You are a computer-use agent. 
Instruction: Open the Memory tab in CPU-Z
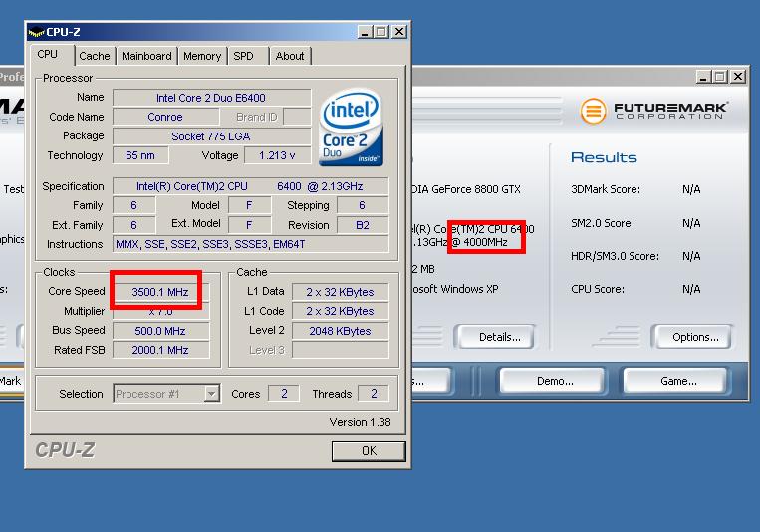[x=202, y=56]
